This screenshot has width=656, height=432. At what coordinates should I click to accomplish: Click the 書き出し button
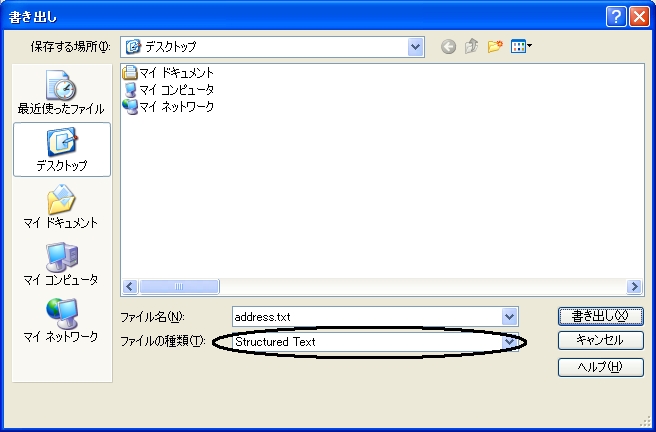(600, 316)
